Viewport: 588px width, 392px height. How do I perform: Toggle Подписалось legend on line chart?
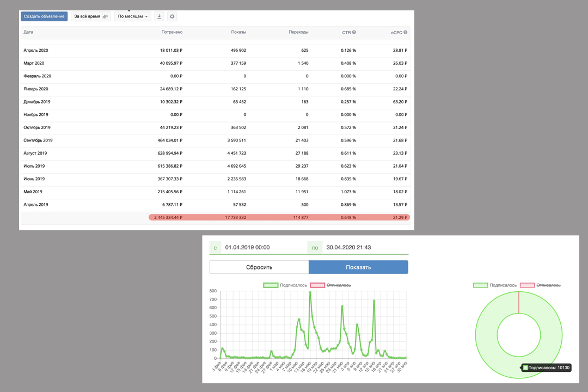coord(285,285)
